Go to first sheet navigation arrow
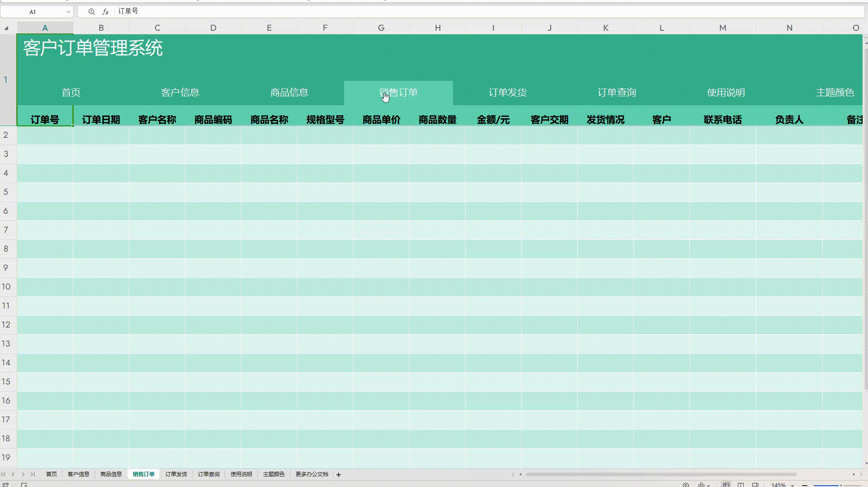 (x=4, y=474)
